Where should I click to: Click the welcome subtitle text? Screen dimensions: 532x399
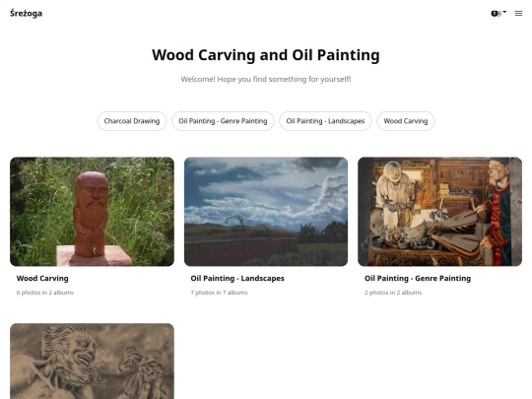266,80
